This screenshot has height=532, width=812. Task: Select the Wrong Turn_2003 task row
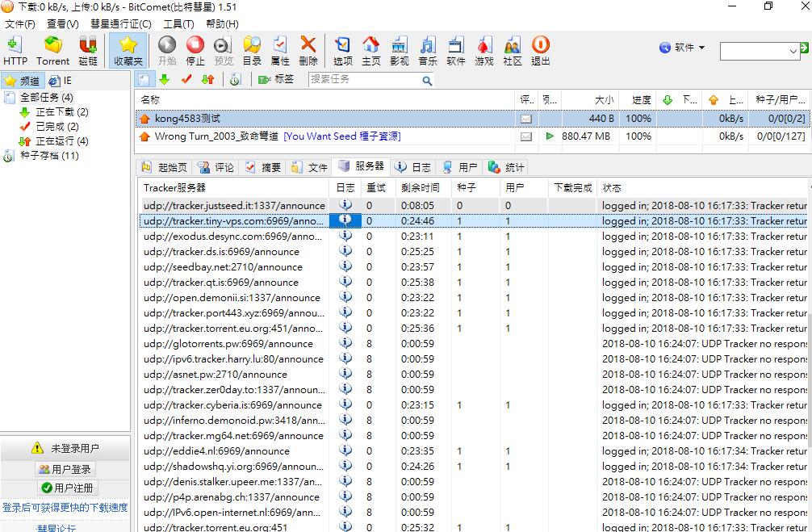(471, 136)
